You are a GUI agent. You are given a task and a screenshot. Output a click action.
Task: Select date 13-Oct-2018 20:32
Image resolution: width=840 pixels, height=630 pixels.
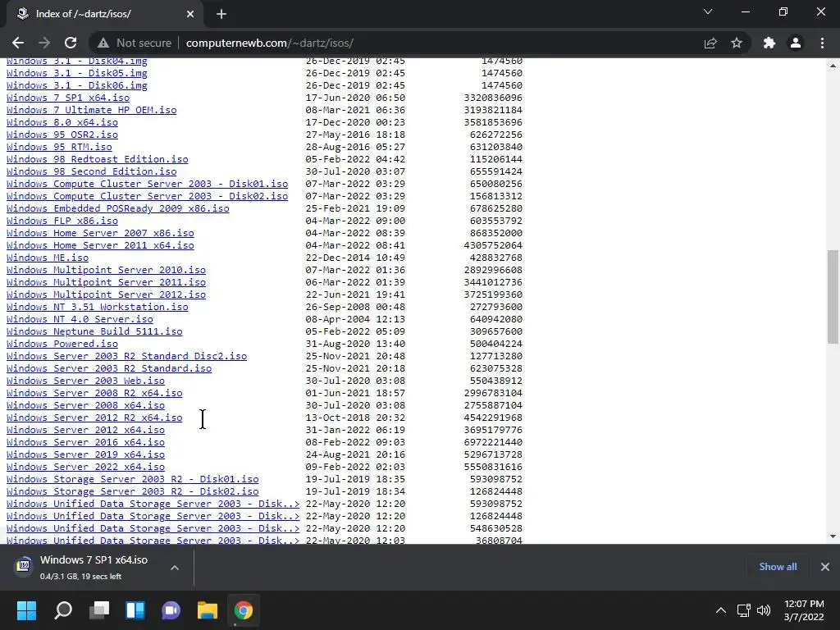point(355,418)
